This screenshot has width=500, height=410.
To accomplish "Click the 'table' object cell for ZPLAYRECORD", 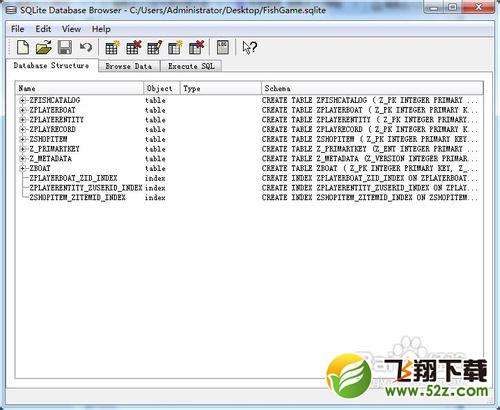I will 155,129.
